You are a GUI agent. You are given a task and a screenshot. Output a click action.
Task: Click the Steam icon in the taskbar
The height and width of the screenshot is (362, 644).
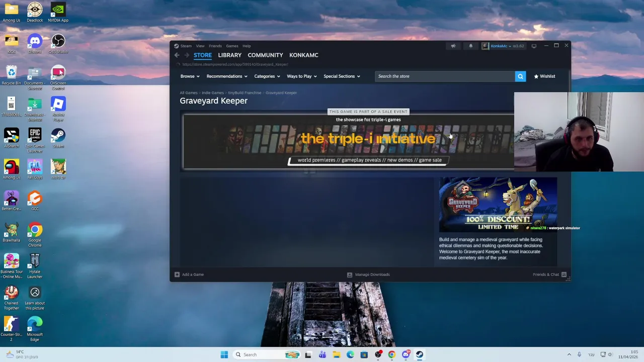(x=420, y=354)
